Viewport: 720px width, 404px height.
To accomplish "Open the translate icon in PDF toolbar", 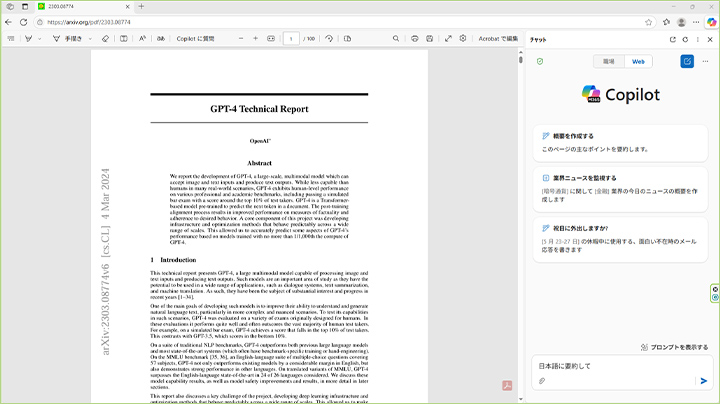I will 161,39.
